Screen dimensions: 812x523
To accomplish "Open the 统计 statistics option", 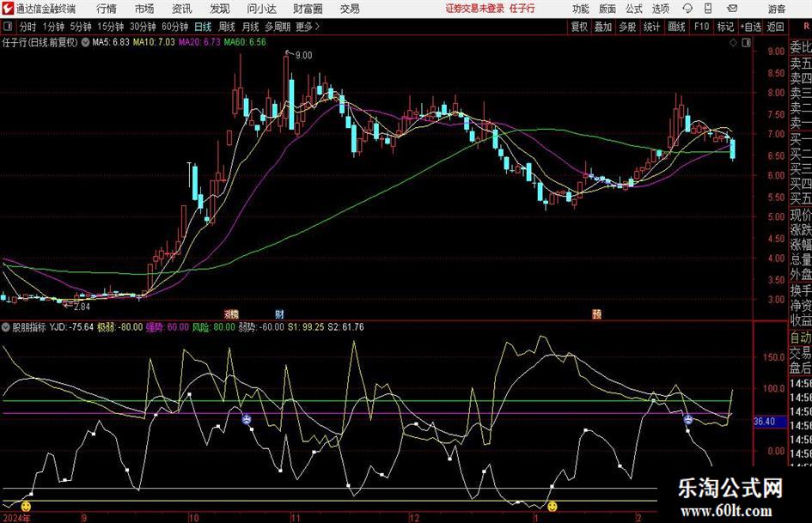I will pyautogui.click(x=651, y=27).
